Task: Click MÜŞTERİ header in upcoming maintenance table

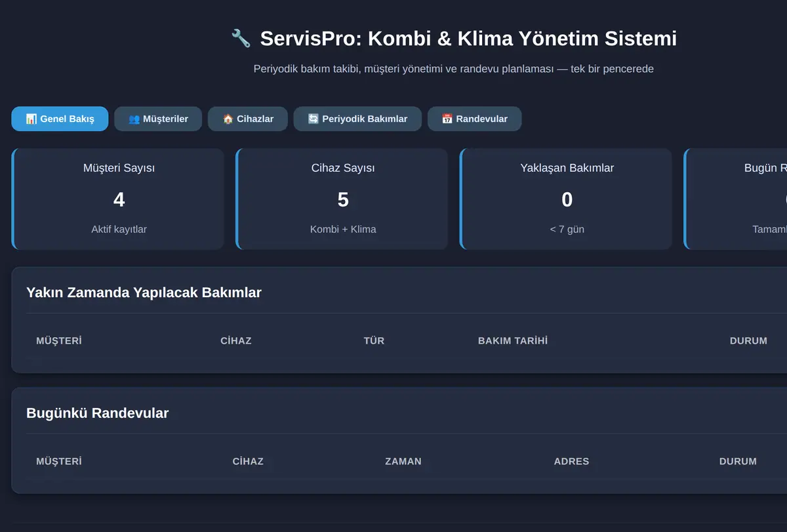Action: point(59,340)
